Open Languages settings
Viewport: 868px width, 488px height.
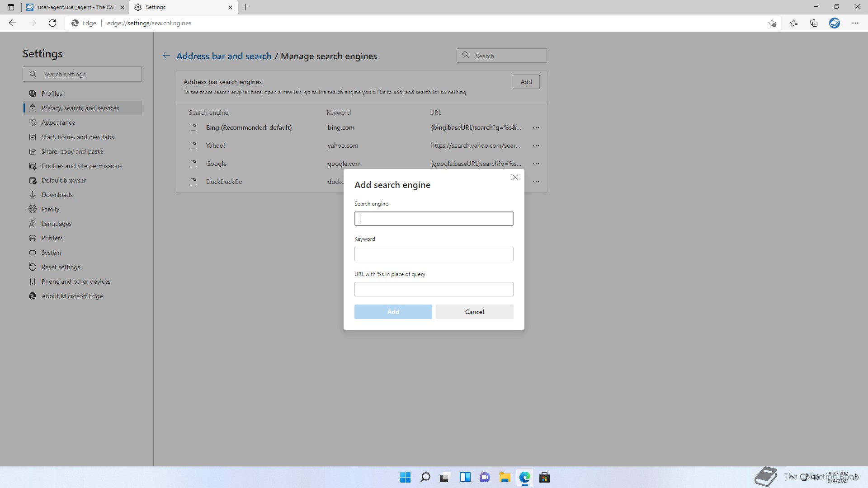pos(82,224)
